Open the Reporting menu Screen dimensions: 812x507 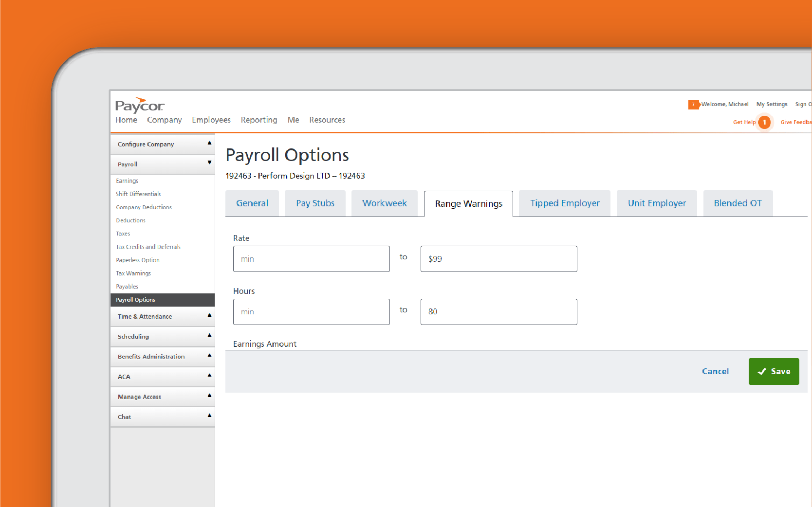tap(259, 120)
